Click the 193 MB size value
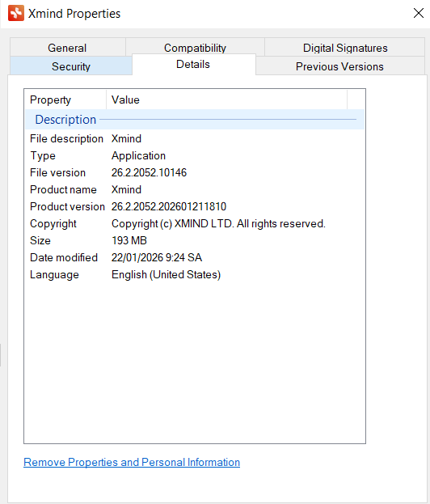Viewport: 430px width, 504px height. click(129, 240)
